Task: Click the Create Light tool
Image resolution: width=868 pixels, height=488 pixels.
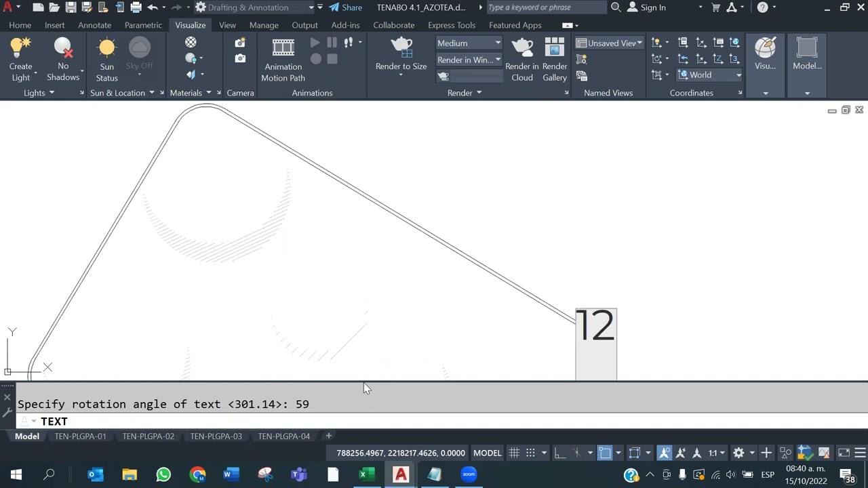Action: pyautogui.click(x=20, y=60)
